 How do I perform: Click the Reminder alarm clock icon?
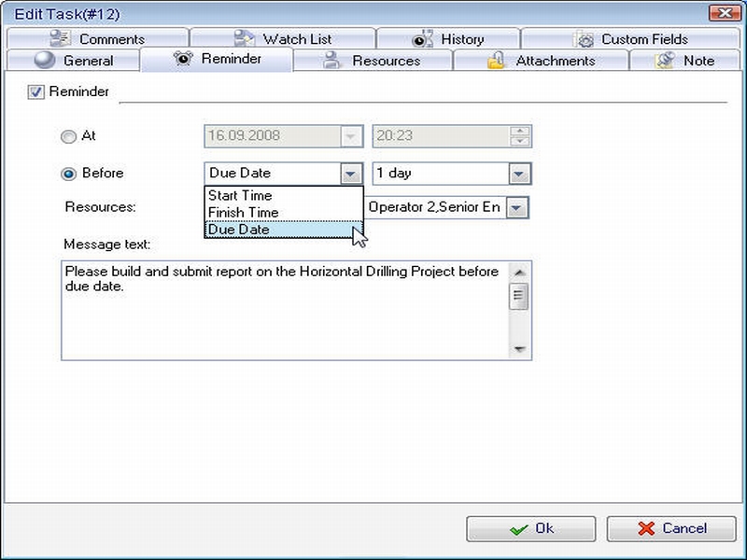point(183,59)
